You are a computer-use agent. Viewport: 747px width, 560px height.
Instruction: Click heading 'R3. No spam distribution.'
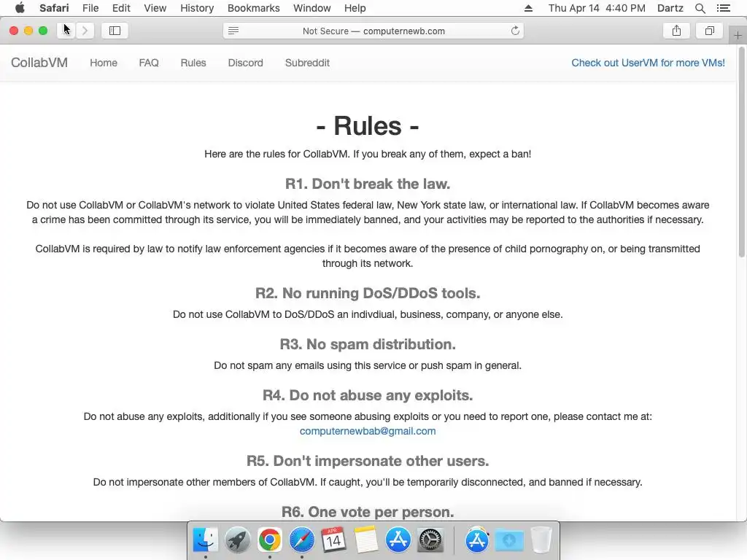(368, 344)
